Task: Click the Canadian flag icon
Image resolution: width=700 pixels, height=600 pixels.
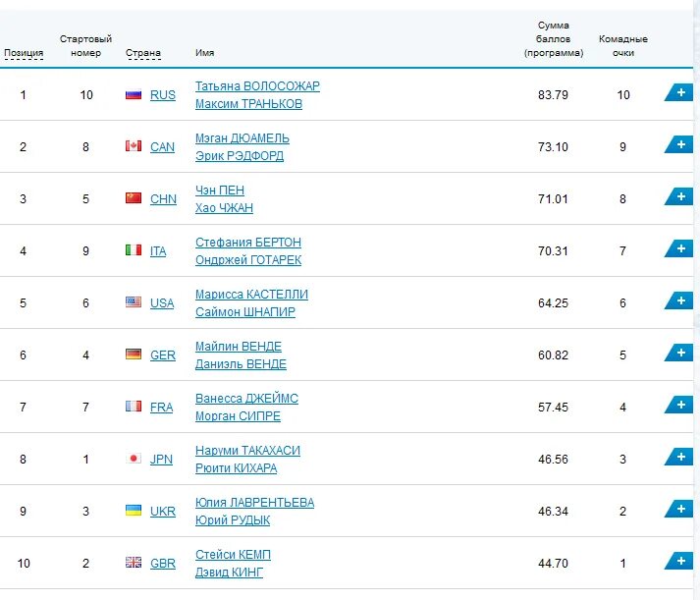Action: click(134, 146)
